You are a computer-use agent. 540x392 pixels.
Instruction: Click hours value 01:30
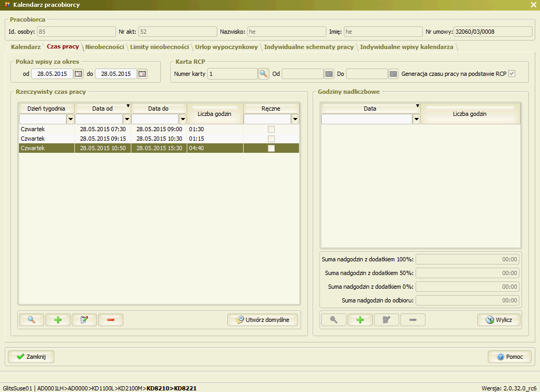pos(196,130)
